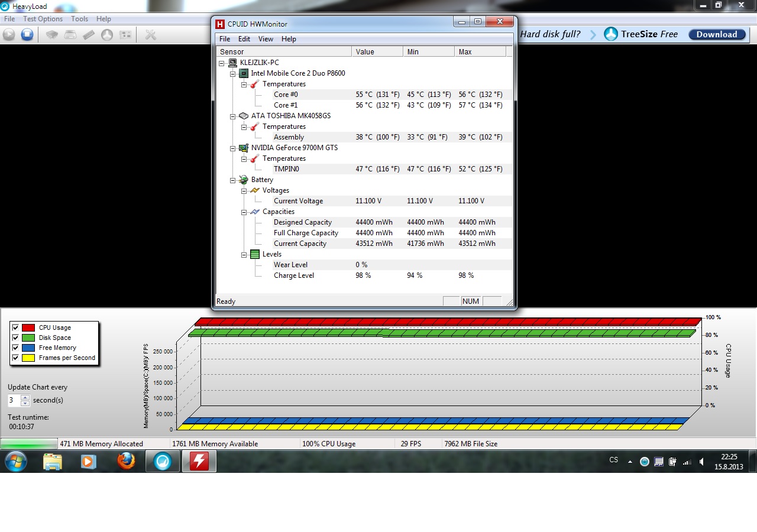Launch Windows Media Player from the taskbar
The width and height of the screenshot is (757, 532).
[x=89, y=461]
